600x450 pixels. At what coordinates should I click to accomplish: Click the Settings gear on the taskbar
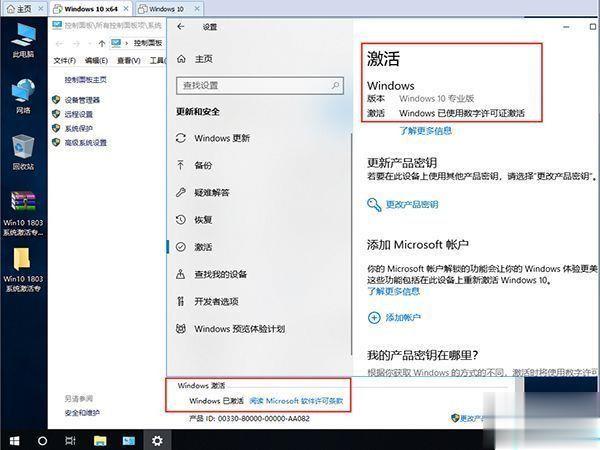click(157, 440)
